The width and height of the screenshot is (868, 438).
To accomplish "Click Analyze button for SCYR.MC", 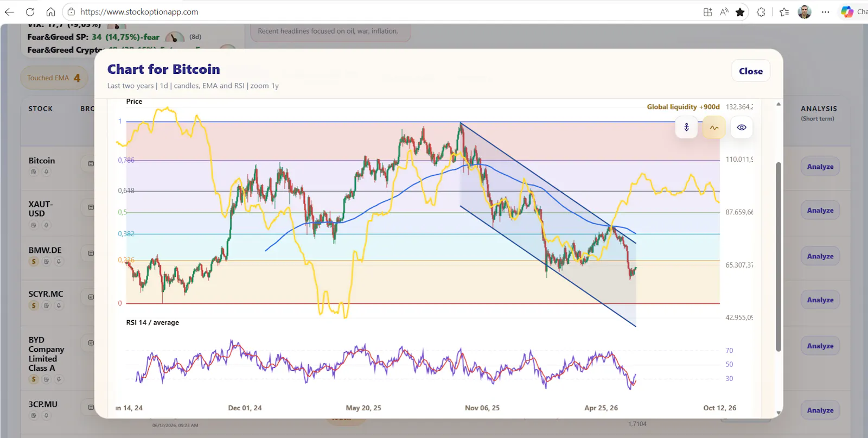I will 820,300.
